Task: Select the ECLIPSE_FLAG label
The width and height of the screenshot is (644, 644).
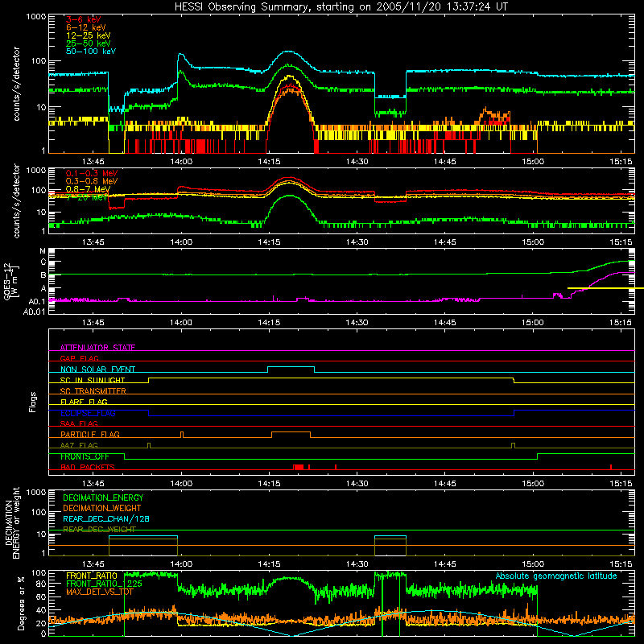Action: 88,413
